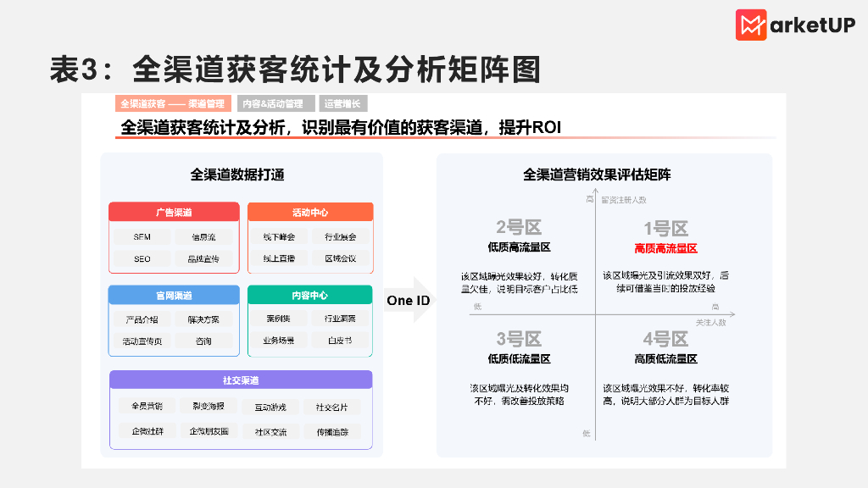
Task: Click the One ID arrow
Action: 409,301
